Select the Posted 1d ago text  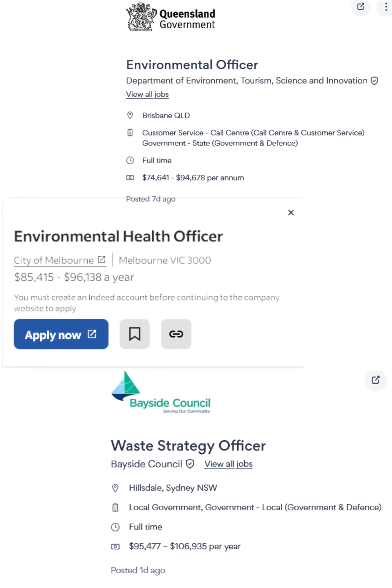point(138,570)
